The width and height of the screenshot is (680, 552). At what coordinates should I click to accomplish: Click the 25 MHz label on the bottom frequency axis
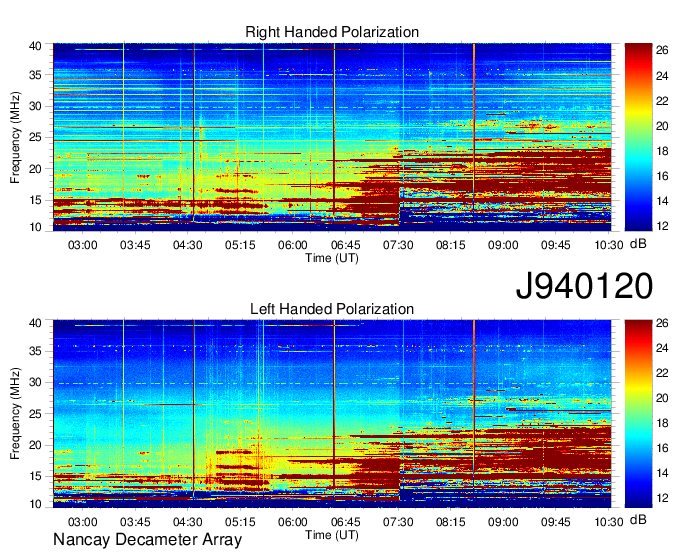pos(35,414)
